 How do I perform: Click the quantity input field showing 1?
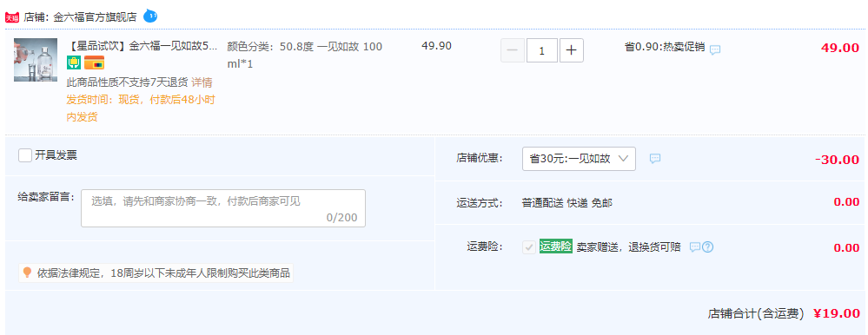click(542, 51)
